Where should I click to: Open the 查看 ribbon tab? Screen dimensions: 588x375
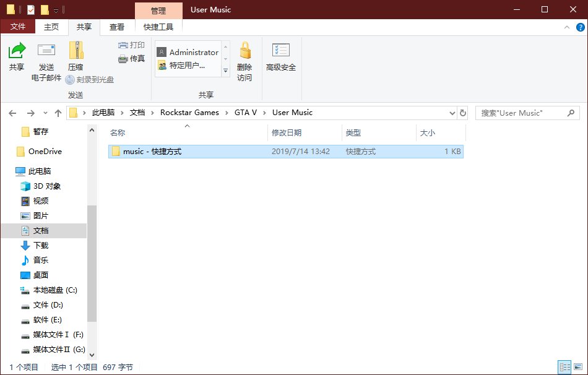point(116,27)
